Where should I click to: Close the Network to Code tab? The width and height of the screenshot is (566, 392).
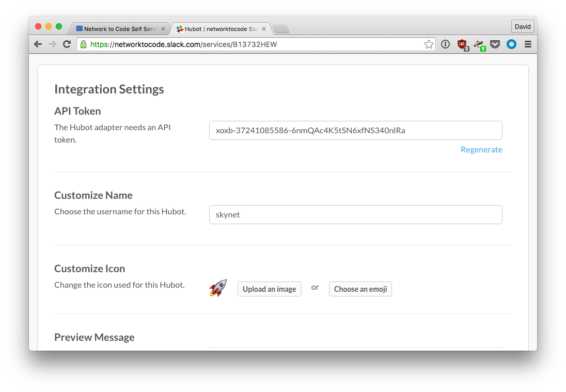(x=163, y=29)
